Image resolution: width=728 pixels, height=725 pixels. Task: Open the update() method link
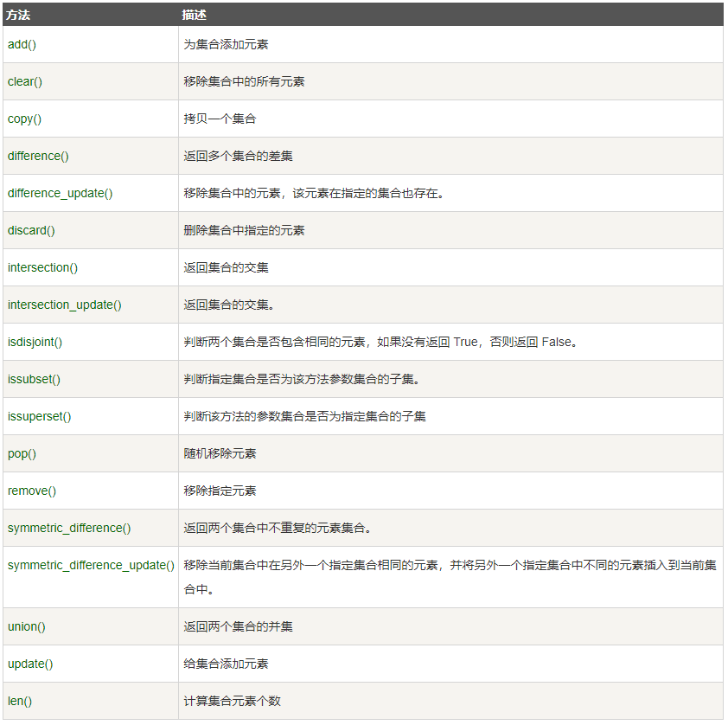(x=30, y=664)
